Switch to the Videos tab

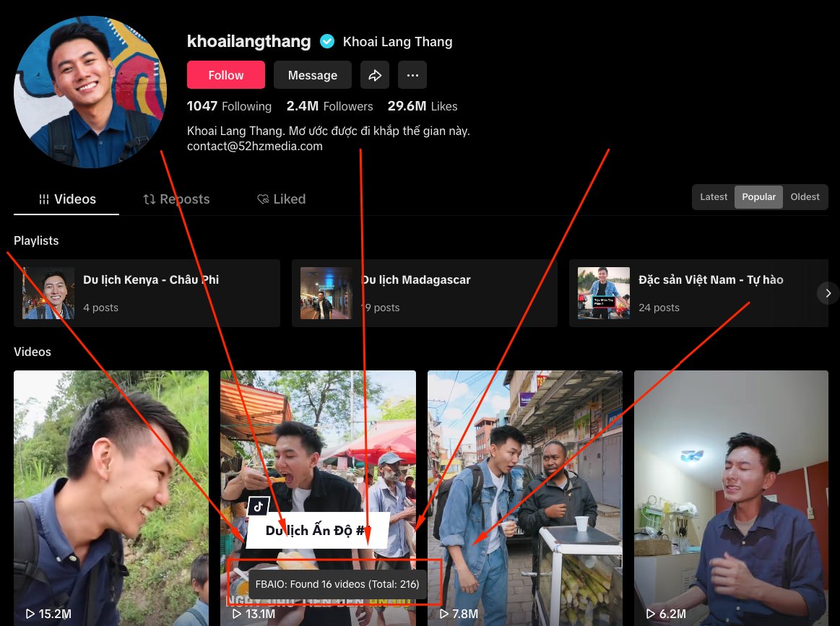click(67, 199)
